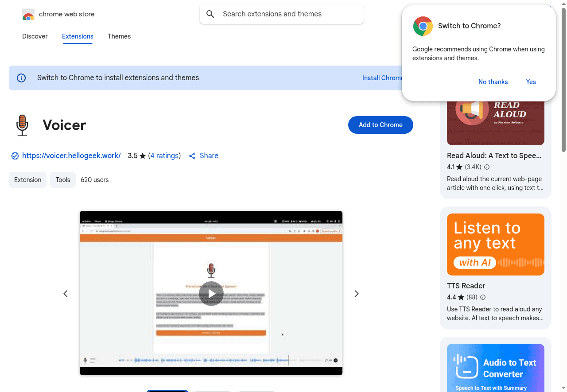Screen dimensions: 567x392
Task: Open the voicer.hellogeek.work link
Action: [71, 156]
